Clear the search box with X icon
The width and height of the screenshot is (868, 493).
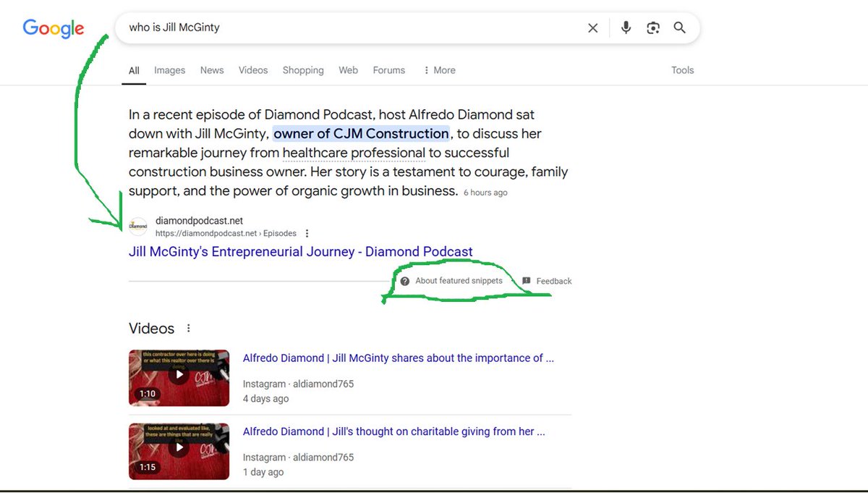[592, 28]
